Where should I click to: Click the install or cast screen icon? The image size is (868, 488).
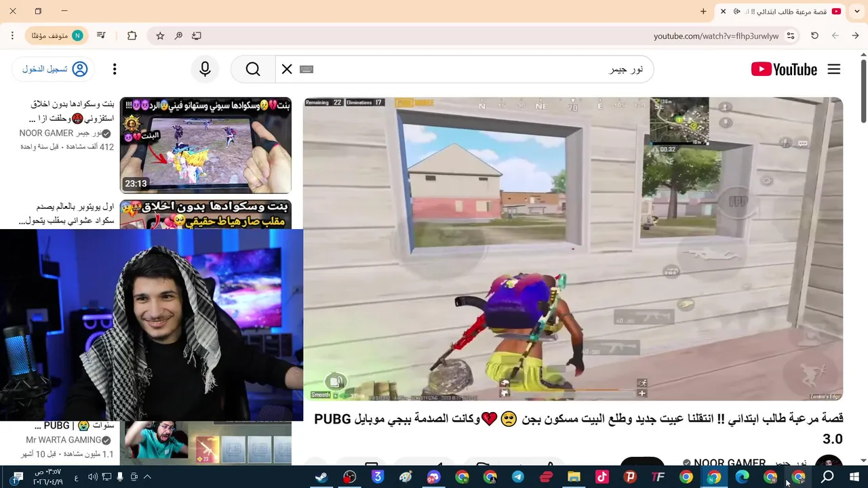tap(197, 36)
